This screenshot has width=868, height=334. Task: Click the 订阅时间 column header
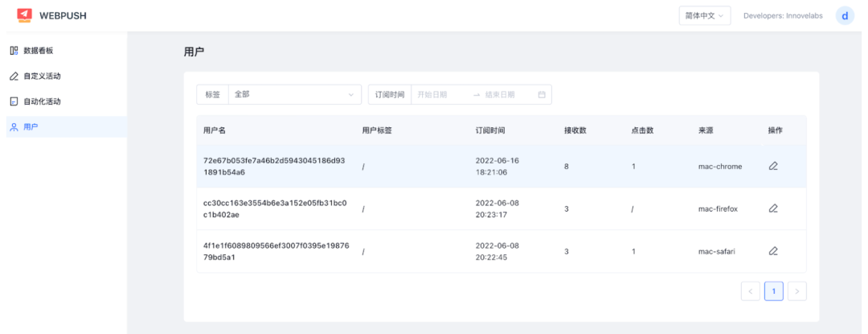click(x=490, y=130)
